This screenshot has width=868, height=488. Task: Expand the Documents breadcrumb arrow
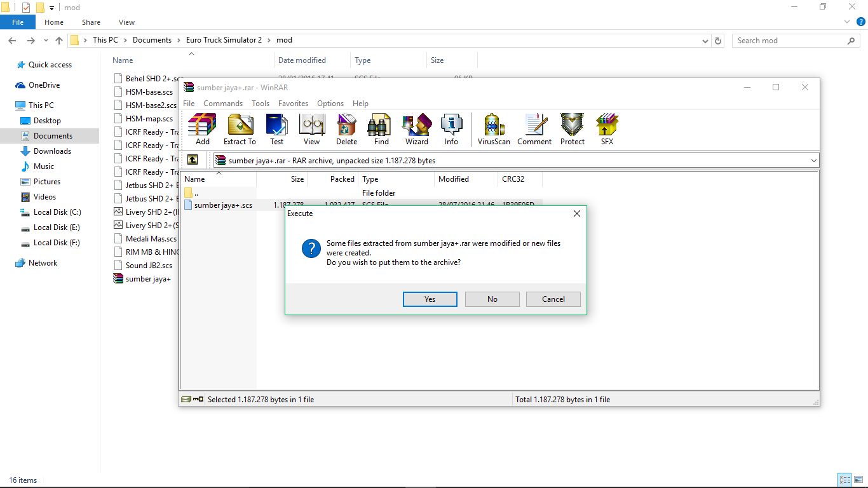(179, 40)
